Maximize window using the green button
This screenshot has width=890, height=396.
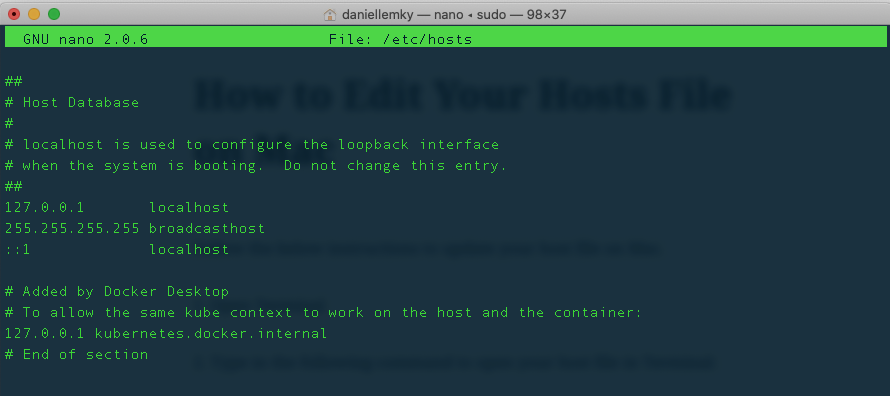click(54, 14)
